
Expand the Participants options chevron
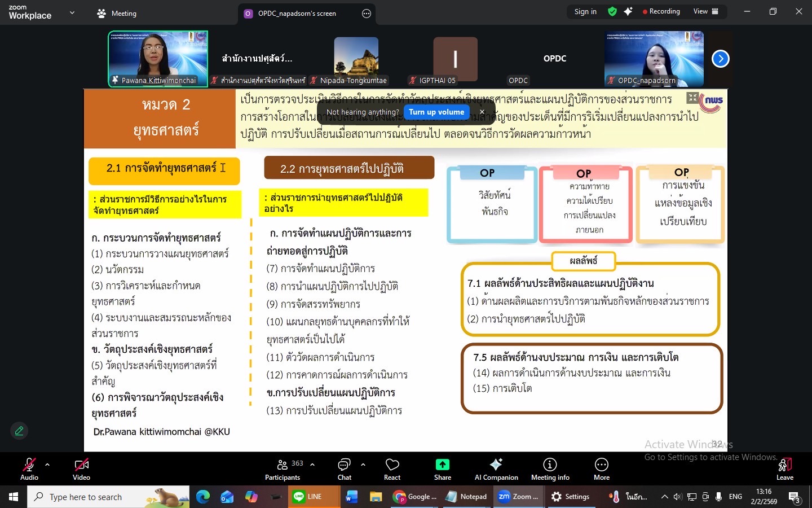pos(312,465)
